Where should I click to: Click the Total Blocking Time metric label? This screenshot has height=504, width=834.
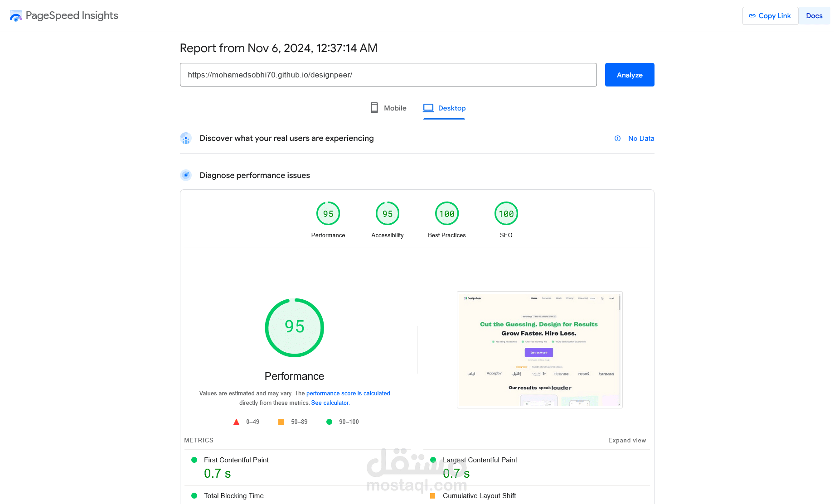[234, 495]
